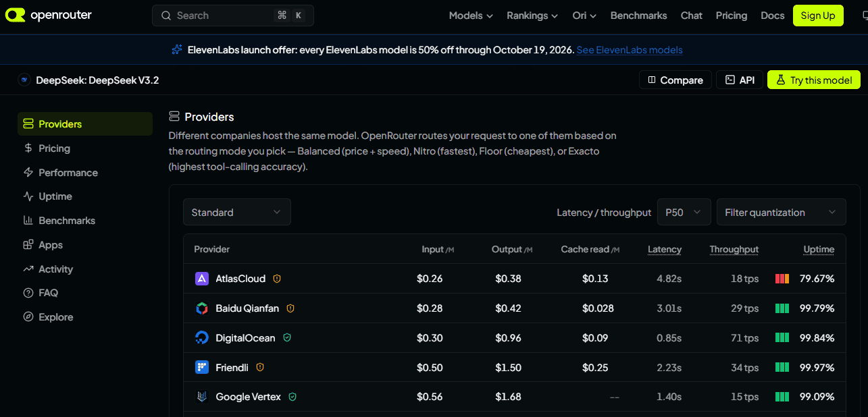This screenshot has width=868, height=417.
Task: Click the Google Vertex provider logo
Action: (x=202, y=397)
